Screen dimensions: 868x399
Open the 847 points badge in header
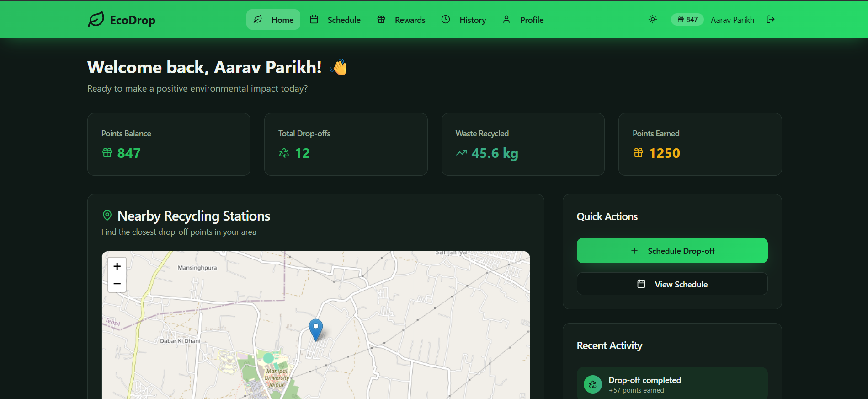point(687,20)
